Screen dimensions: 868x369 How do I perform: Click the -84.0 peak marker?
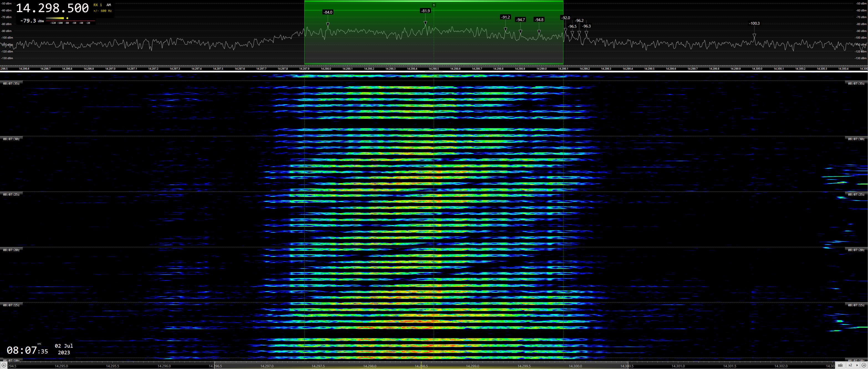328,12
